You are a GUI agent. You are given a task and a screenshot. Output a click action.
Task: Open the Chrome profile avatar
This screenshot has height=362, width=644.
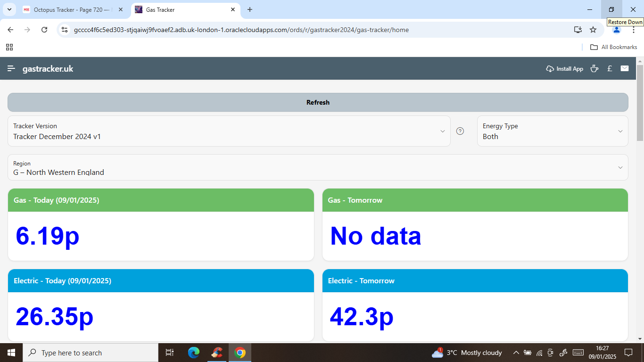point(616,30)
